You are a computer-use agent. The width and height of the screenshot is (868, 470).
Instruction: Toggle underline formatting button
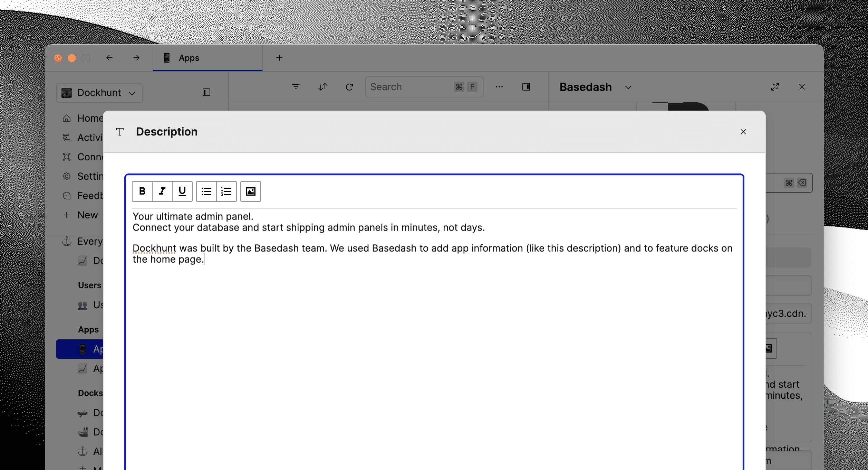(x=182, y=191)
